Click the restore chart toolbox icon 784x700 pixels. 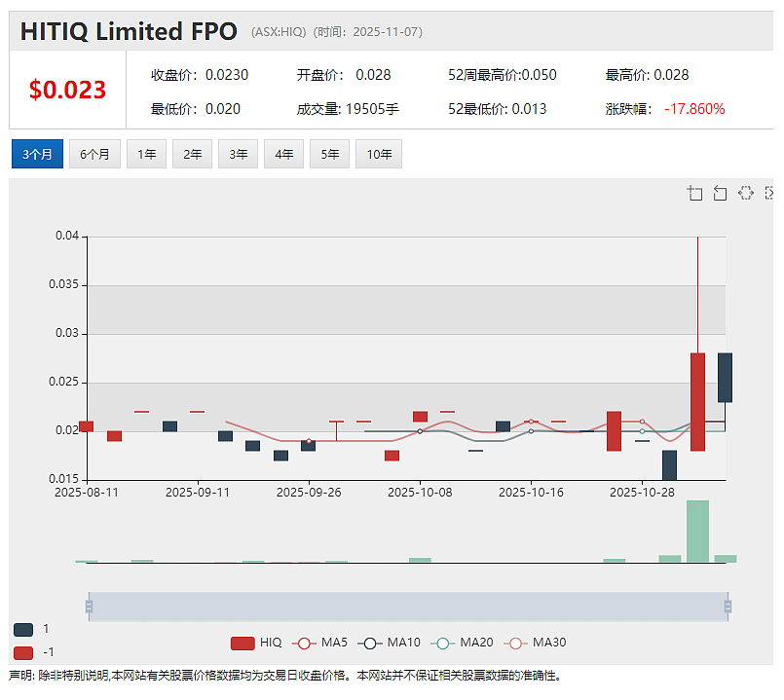click(745, 193)
